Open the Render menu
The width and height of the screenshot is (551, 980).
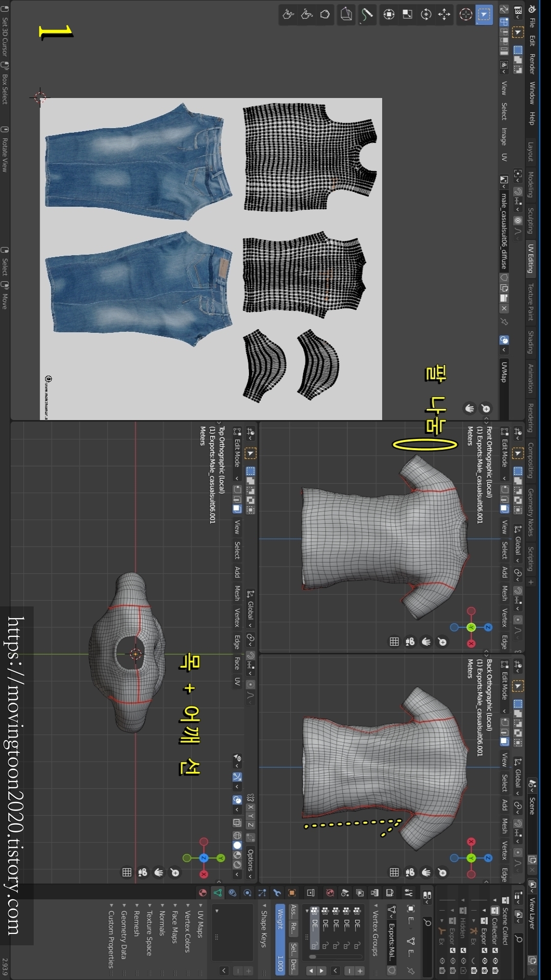pos(532,64)
